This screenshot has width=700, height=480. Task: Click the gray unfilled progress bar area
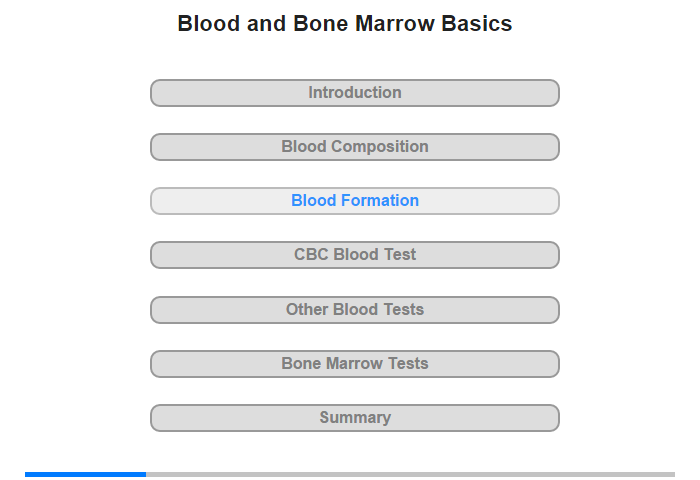coord(410,474)
